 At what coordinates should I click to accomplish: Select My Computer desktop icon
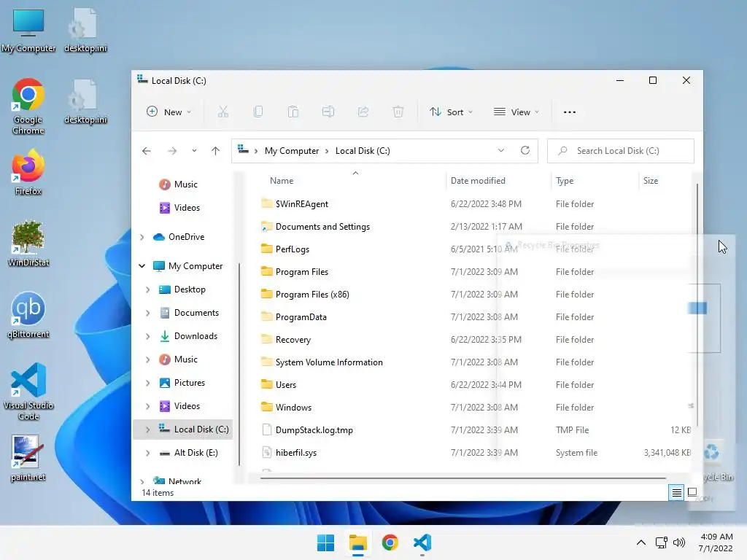(x=28, y=31)
